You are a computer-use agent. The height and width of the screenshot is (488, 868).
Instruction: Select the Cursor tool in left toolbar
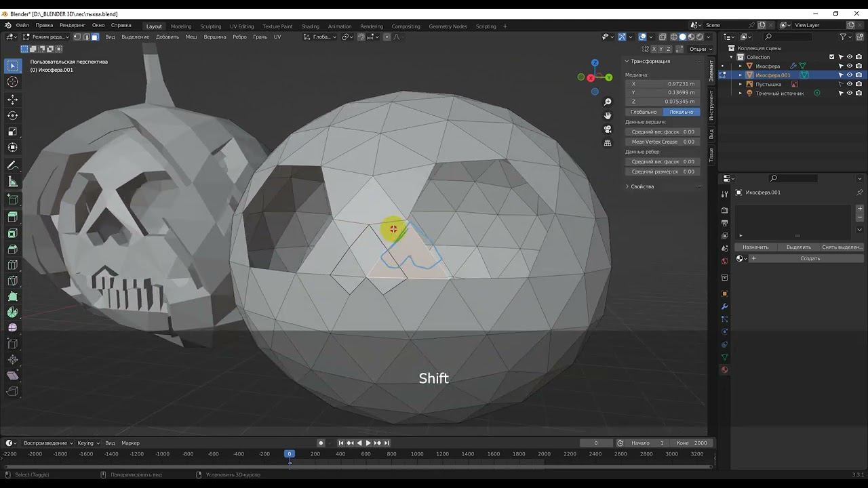coord(13,82)
